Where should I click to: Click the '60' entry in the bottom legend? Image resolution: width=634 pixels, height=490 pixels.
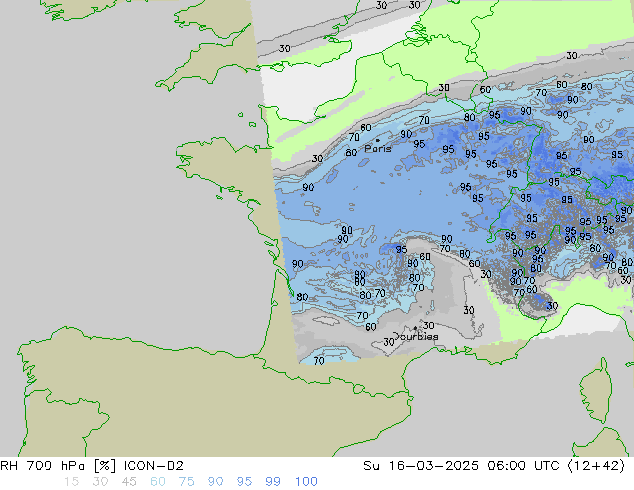click(158, 482)
